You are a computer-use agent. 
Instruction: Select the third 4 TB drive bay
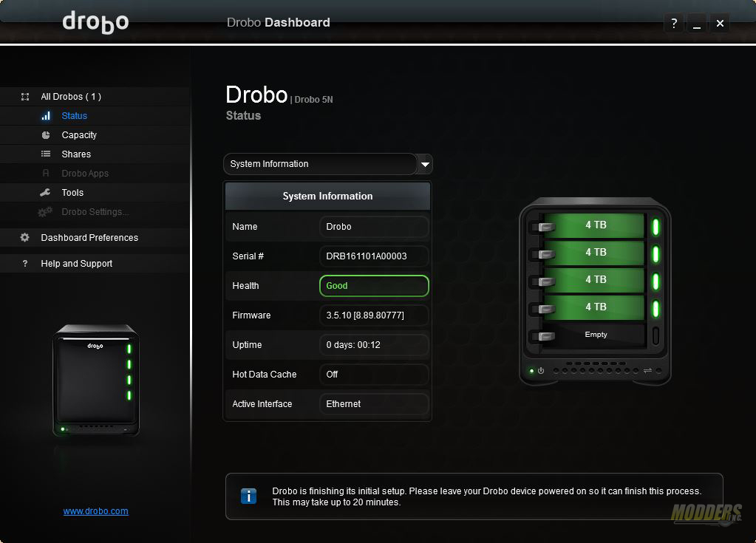pos(594,280)
